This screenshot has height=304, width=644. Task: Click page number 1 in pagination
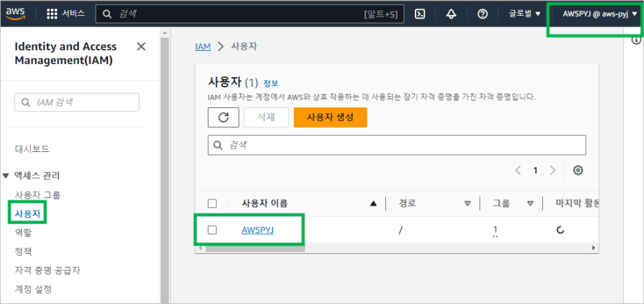[x=535, y=170]
